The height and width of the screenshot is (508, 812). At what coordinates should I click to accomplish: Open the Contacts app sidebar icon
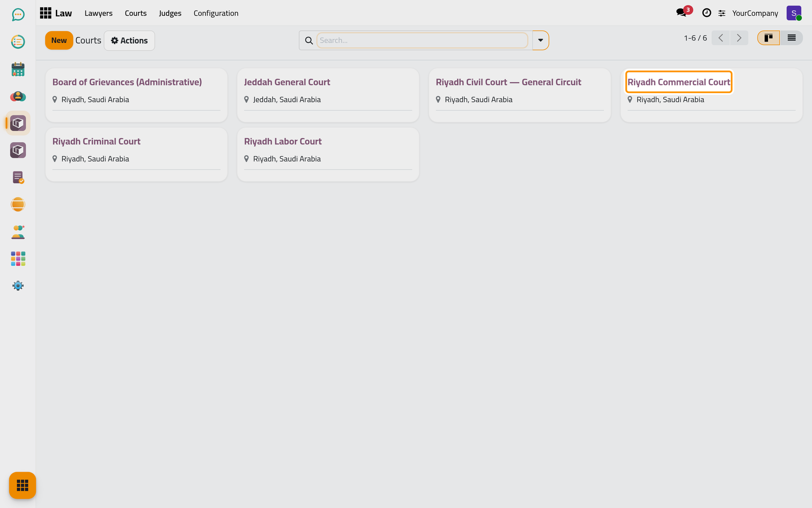(x=18, y=96)
